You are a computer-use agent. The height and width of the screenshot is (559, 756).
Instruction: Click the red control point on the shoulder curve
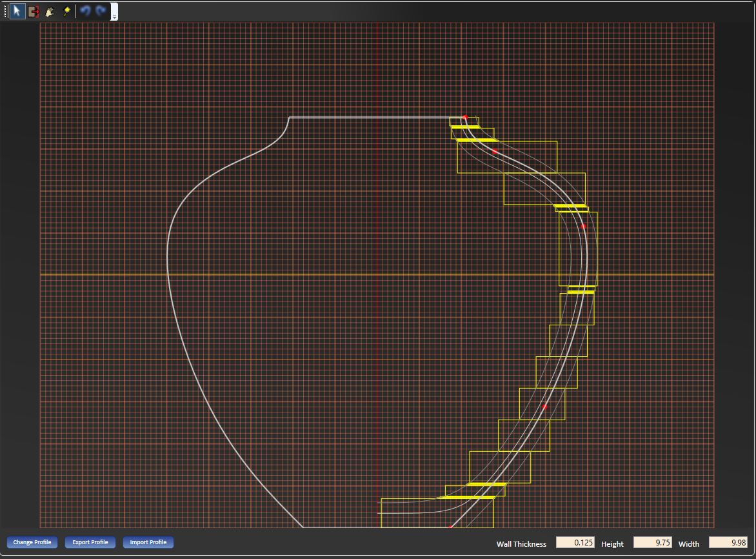pos(495,152)
